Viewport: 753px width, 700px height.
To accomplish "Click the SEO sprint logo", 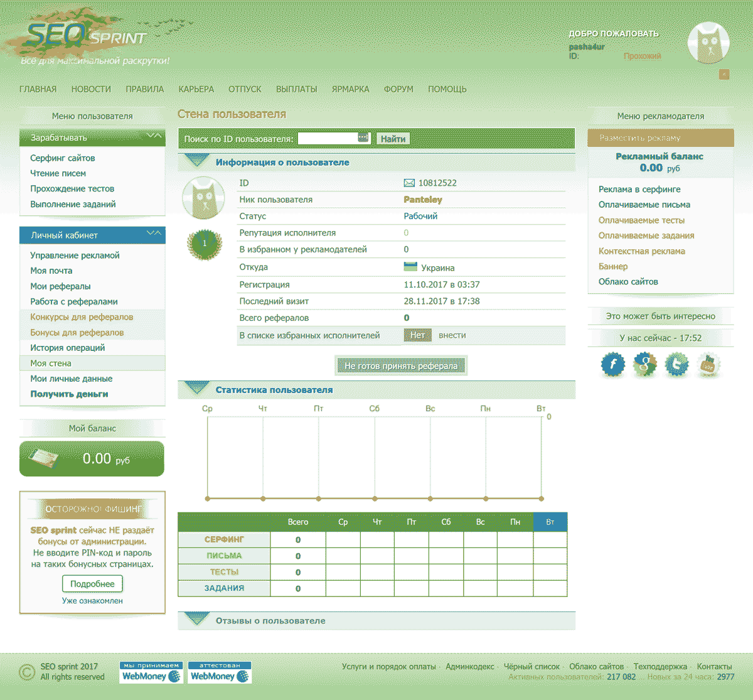I will [x=85, y=36].
